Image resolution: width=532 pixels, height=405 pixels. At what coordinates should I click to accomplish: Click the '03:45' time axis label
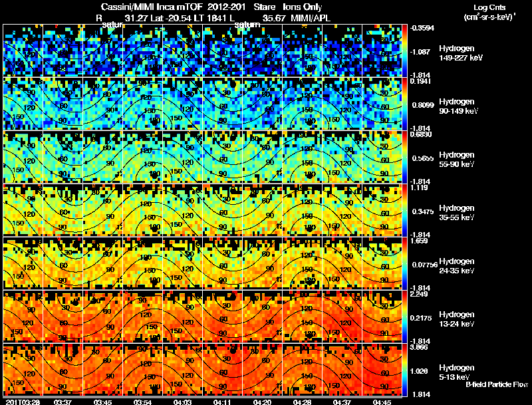[102, 402]
